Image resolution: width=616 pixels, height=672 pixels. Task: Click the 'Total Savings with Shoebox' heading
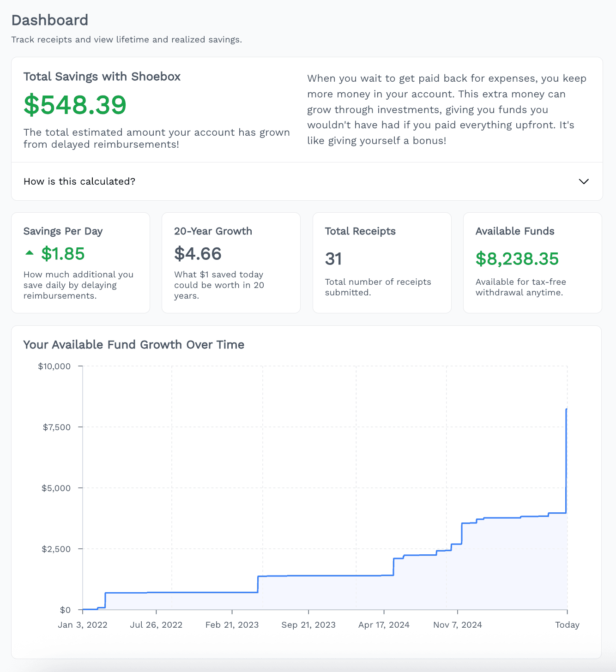point(102,77)
